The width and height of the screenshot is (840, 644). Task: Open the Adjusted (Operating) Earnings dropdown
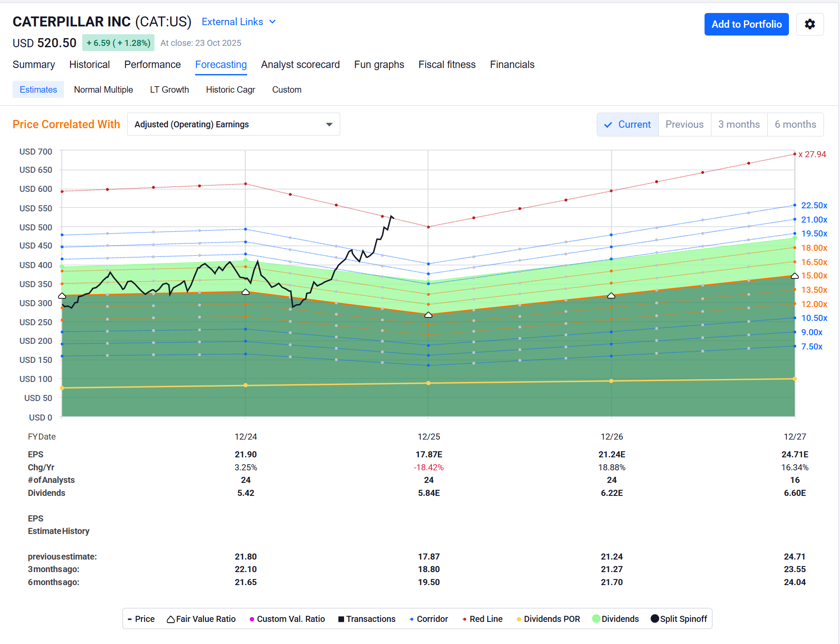click(x=234, y=124)
